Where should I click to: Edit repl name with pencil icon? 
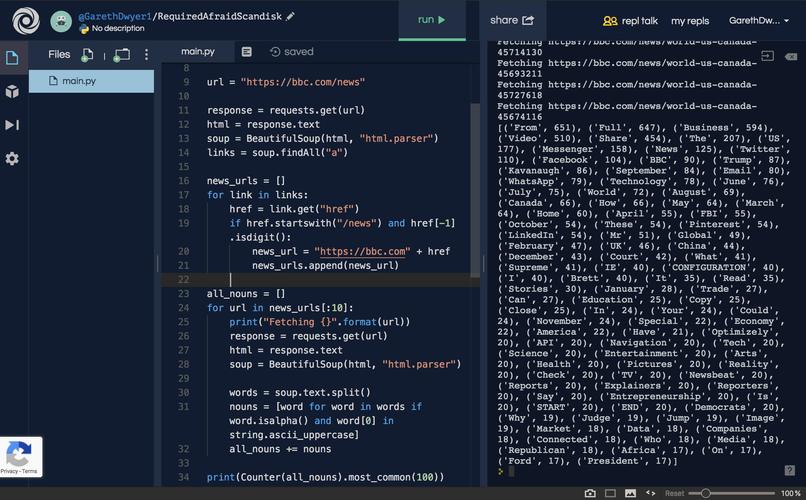pyautogui.click(x=290, y=16)
